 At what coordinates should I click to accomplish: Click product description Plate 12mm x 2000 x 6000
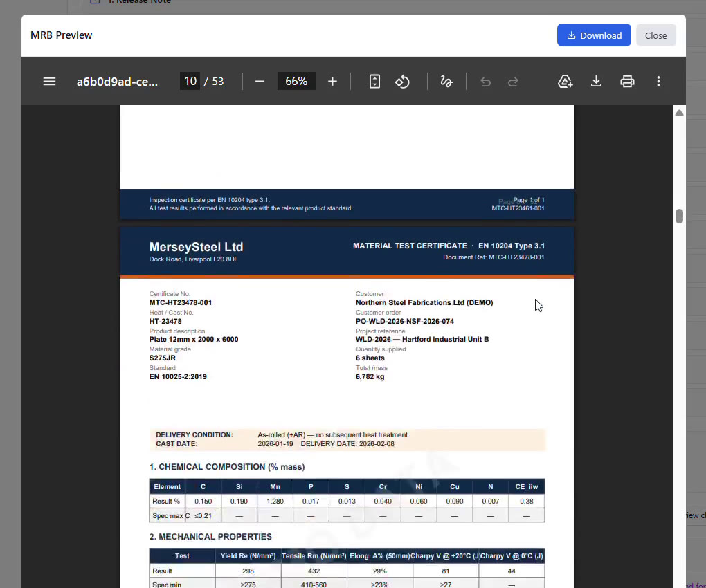tap(194, 339)
